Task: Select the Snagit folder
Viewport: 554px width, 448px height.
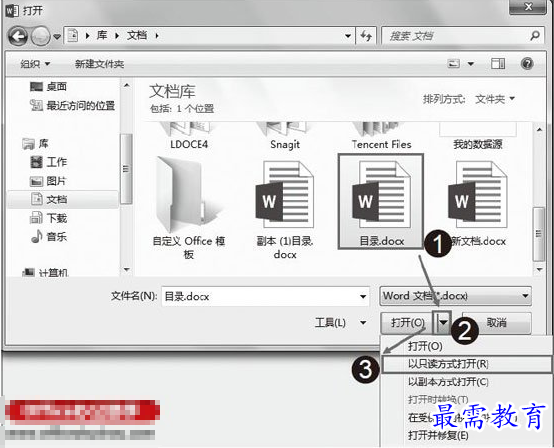Action: [285, 136]
